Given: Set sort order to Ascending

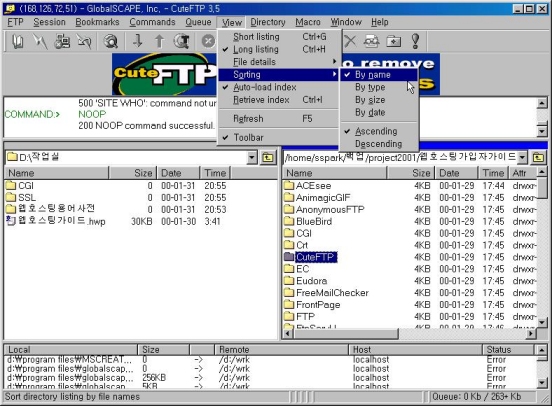Looking at the screenshot, I should coord(379,131).
